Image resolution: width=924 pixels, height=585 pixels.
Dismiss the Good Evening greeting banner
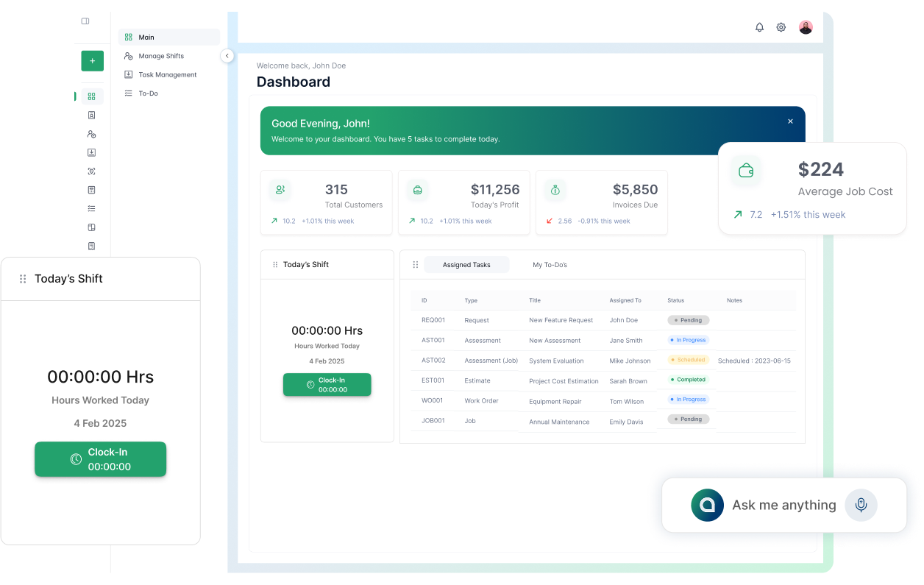(x=790, y=121)
